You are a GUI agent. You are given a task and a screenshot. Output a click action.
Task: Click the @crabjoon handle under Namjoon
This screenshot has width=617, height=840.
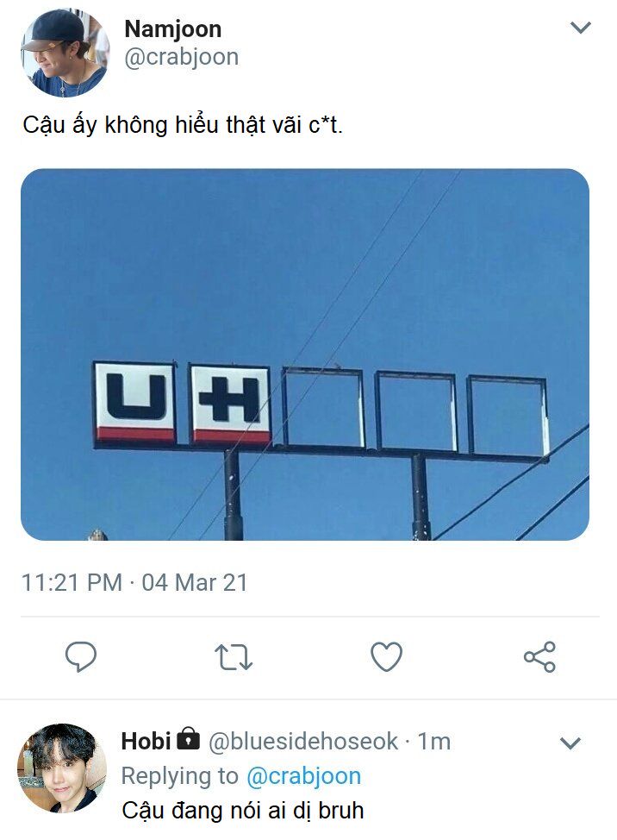pos(182,57)
